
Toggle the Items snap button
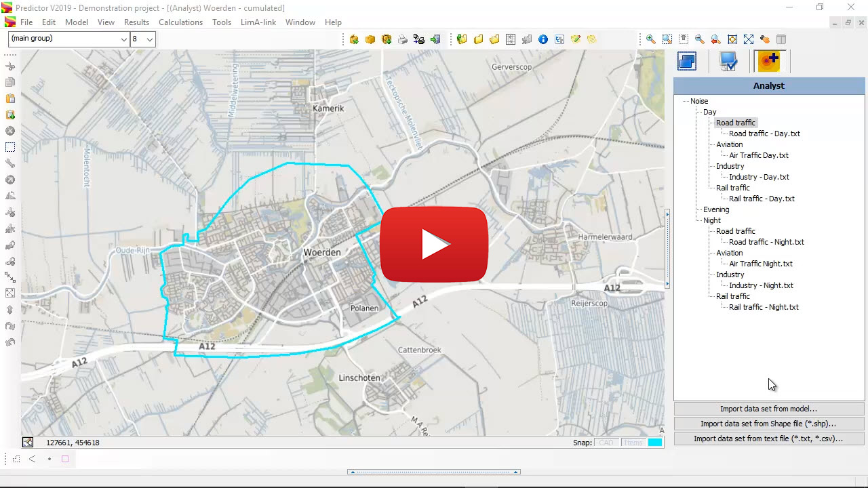coord(633,443)
